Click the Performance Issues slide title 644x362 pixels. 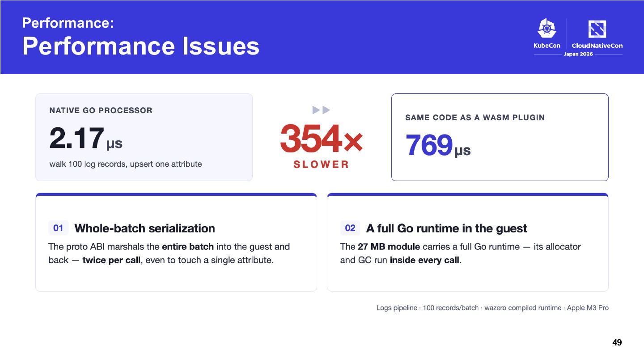[141, 46]
